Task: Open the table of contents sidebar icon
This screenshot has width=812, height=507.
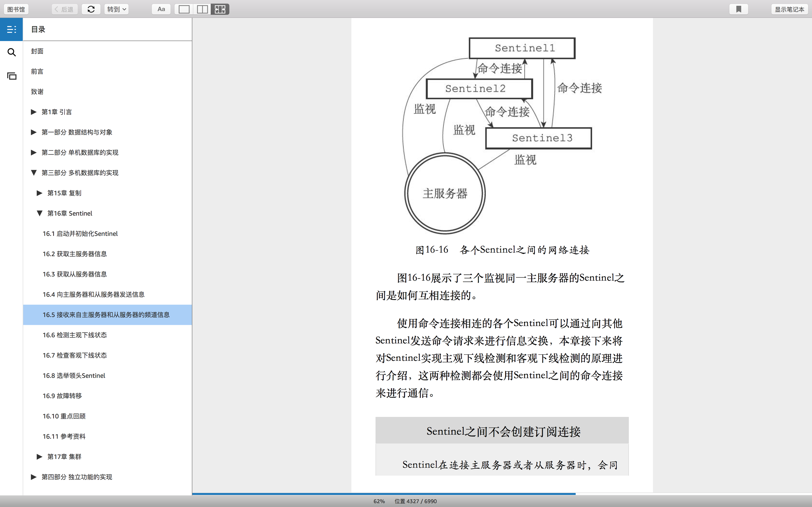Action: 11,30
